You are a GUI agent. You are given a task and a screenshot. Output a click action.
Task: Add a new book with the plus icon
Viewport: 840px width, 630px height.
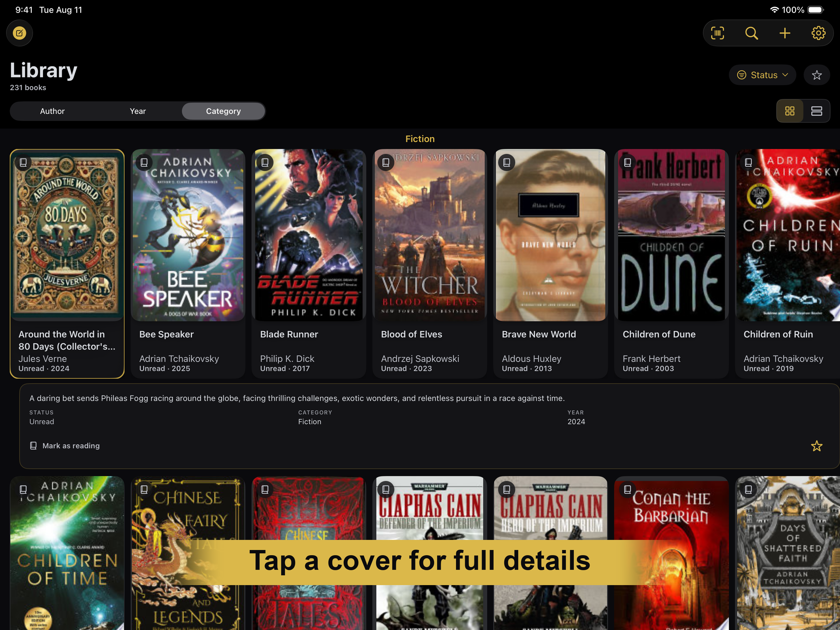(785, 33)
